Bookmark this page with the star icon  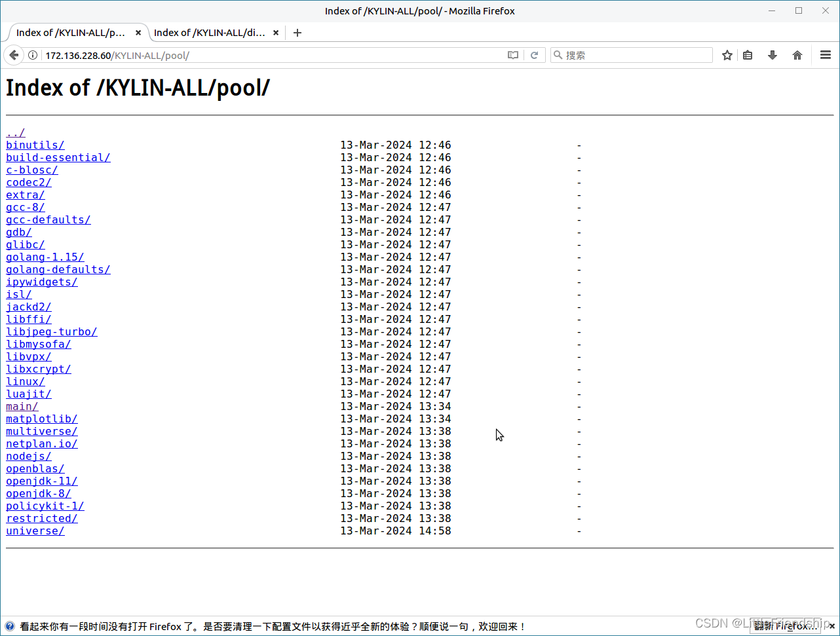tap(727, 55)
